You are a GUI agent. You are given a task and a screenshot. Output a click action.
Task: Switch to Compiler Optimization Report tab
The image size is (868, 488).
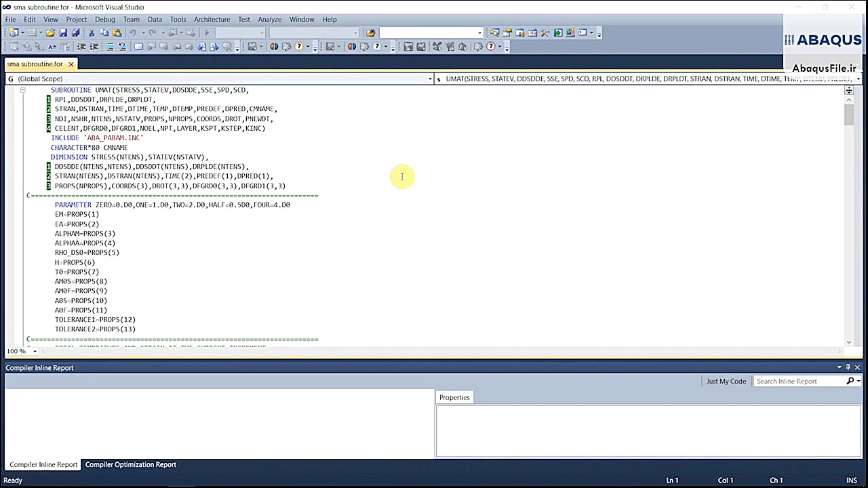(130, 464)
